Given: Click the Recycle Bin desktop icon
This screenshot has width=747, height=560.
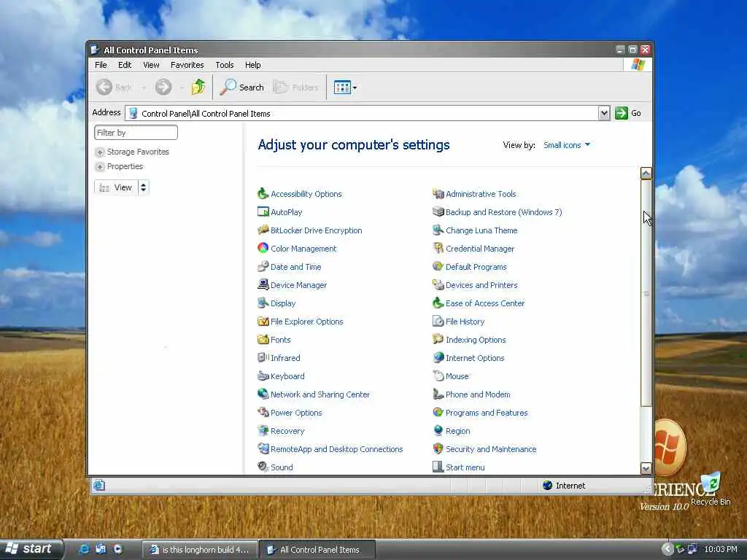Looking at the screenshot, I should [711, 488].
